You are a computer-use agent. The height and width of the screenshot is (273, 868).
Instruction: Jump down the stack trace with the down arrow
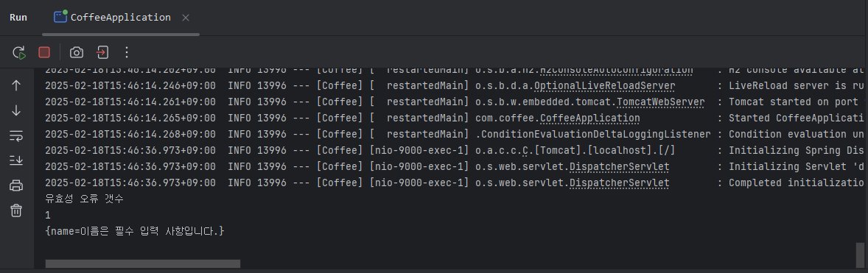pos(16,110)
